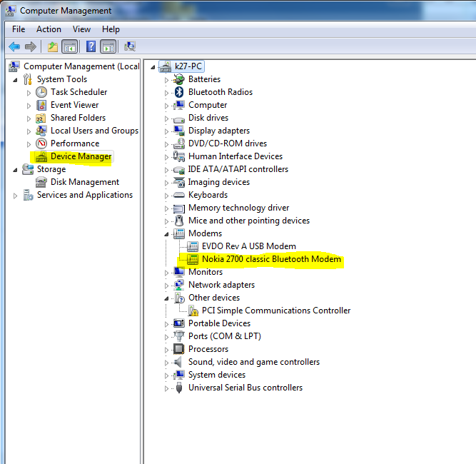Select the Disk drives entry
The width and height of the screenshot is (476, 464).
[208, 118]
